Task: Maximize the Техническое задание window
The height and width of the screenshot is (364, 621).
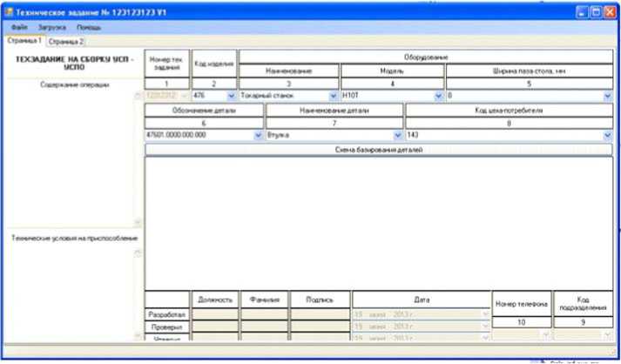Action: click(596, 12)
